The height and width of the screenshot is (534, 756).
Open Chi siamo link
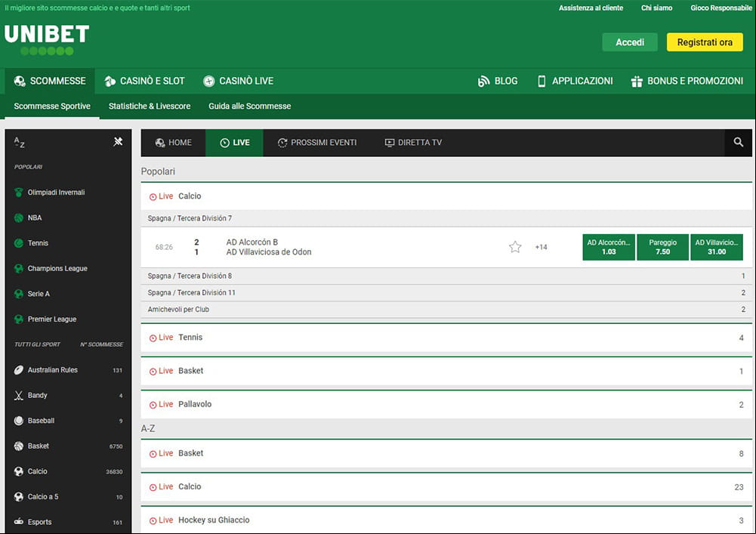(656, 8)
